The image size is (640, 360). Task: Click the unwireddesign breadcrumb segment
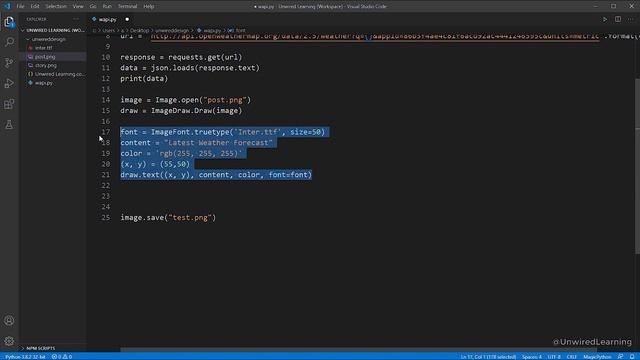pyautogui.click(x=172, y=31)
